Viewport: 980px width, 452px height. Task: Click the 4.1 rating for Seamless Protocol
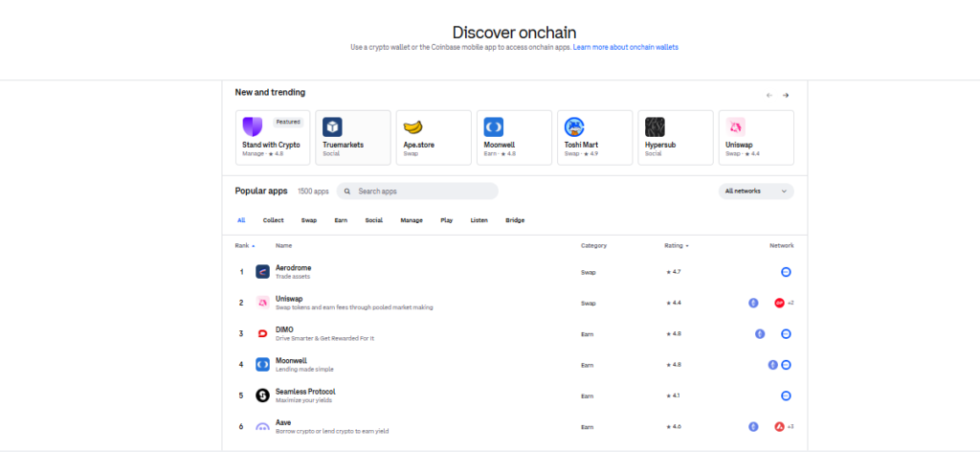point(674,395)
